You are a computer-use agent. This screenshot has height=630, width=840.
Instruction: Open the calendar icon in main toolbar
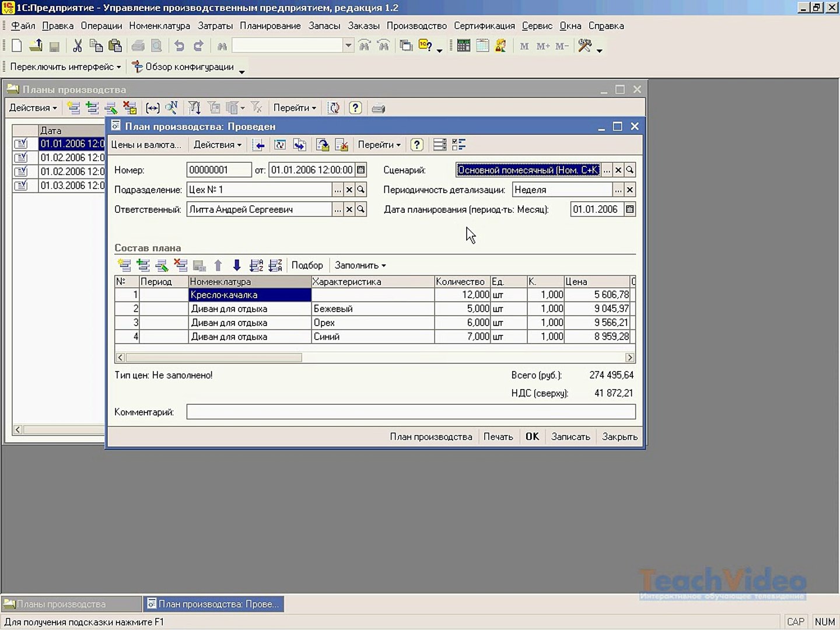point(482,45)
